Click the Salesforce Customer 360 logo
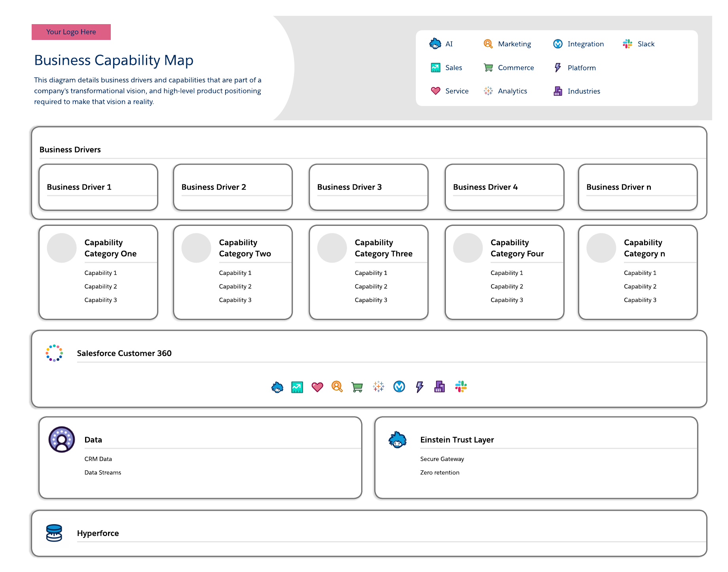The width and height of the screenshot is (728, 572). click(54, 353)
